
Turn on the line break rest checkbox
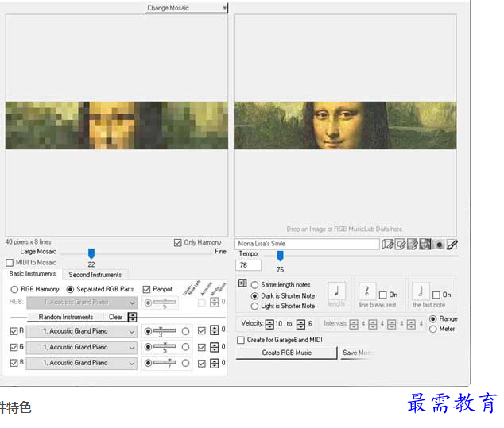pos(382,295)
